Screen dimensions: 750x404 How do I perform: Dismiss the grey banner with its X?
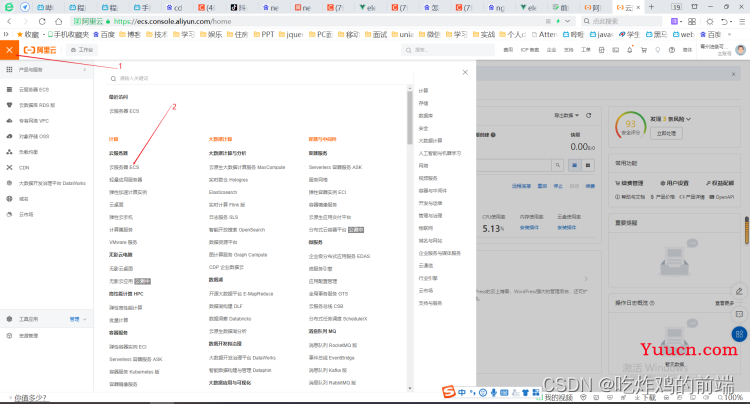733,74
